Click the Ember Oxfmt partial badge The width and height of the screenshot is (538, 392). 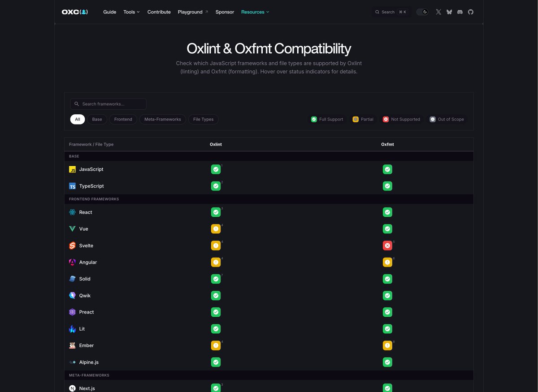coord(387,345)
